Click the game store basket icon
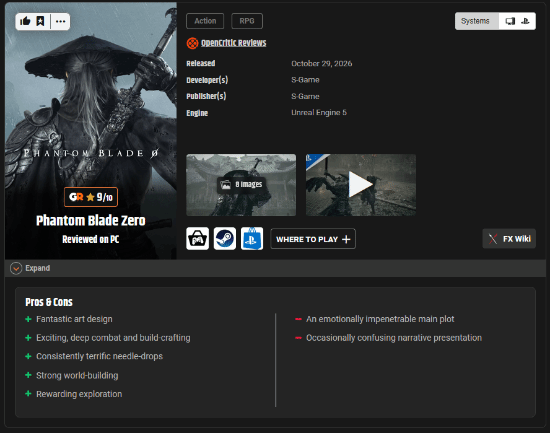The height and width of the screenshot is (433, 550). 197,239
